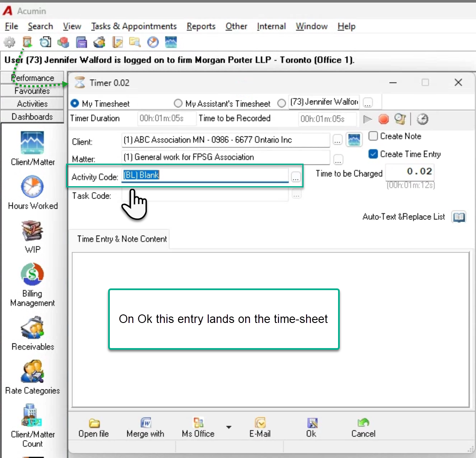Viewport: 476px width, 458px height.
Task: Switch to the Favourites sidebar tab
Action: coord(32,91)
